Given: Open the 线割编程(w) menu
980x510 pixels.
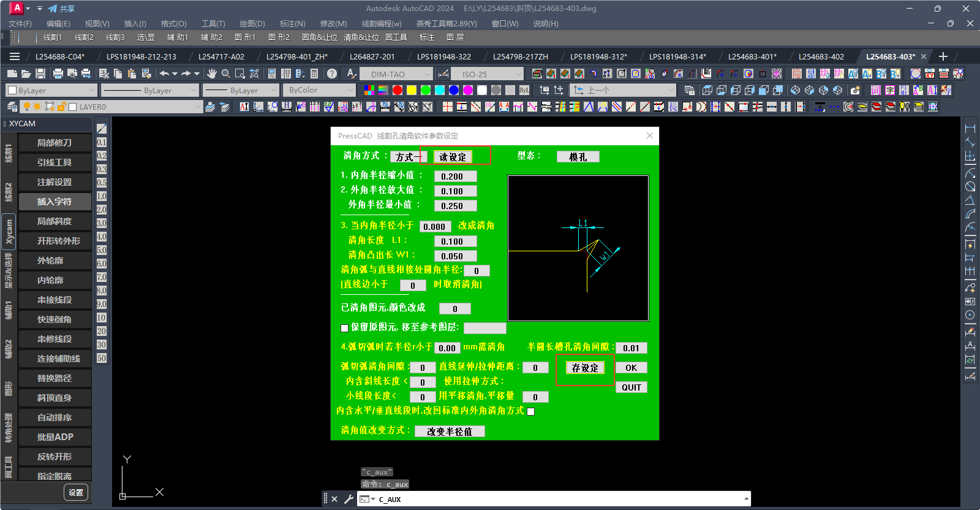Looking at the screenshot, I should point(382,23).
